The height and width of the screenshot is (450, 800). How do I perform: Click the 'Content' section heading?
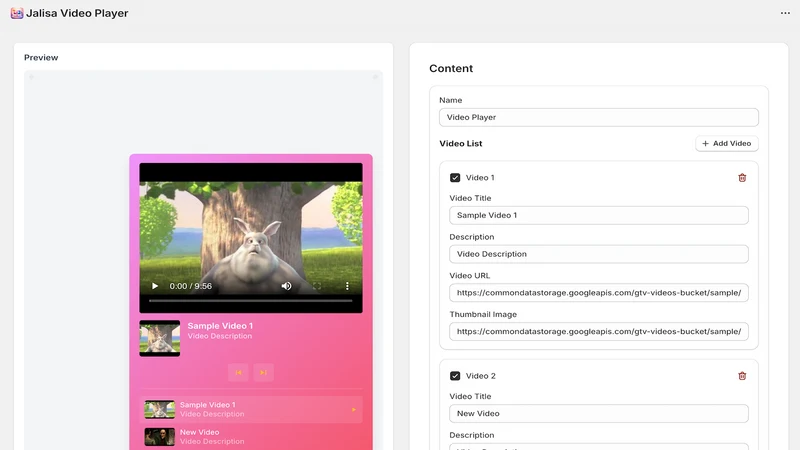coord(451,68)
